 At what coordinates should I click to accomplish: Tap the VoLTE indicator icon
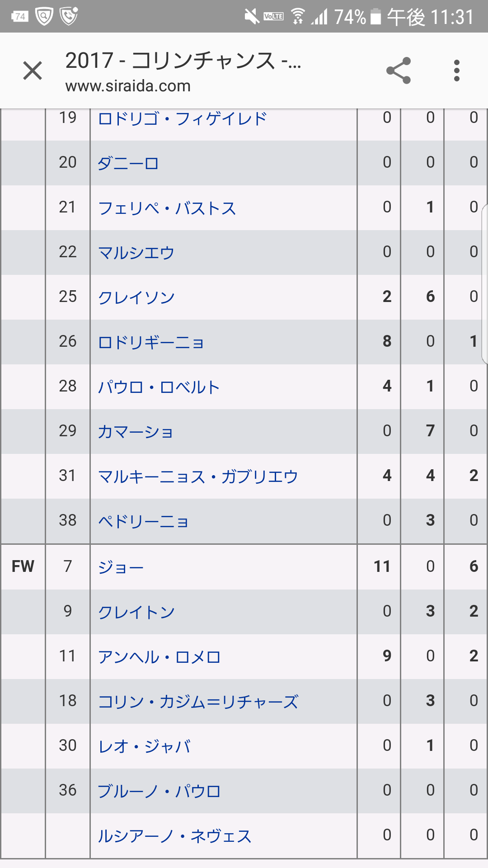274,17
